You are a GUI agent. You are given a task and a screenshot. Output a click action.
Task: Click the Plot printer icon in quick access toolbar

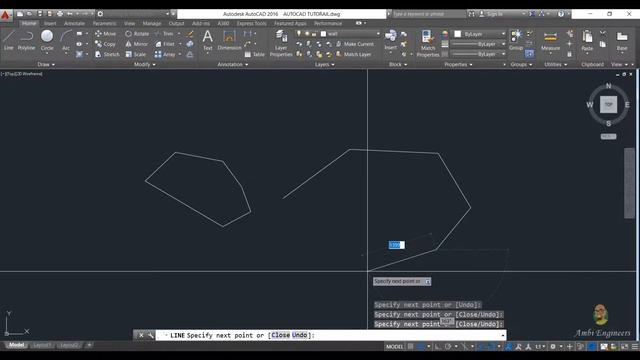click(x=60, y=13)
